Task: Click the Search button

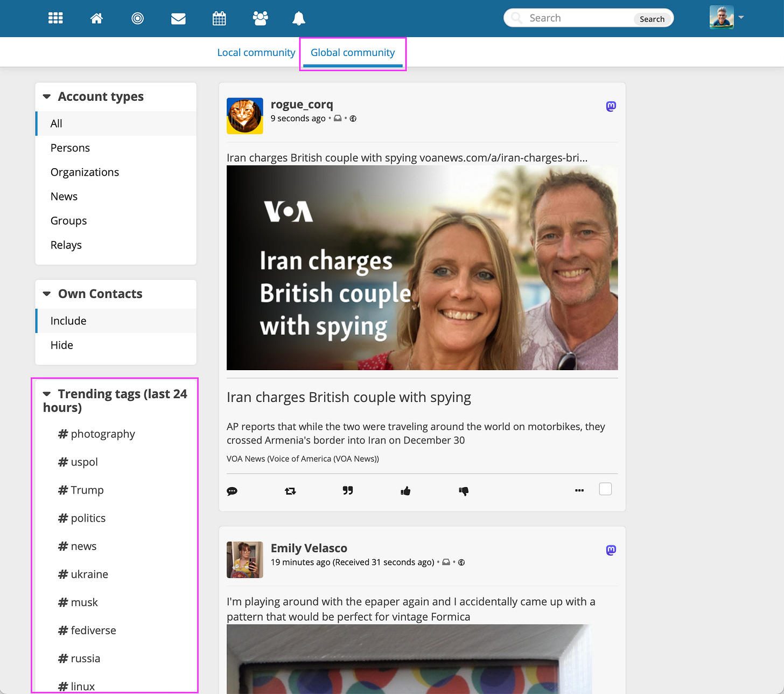Action: pos(652,19)
